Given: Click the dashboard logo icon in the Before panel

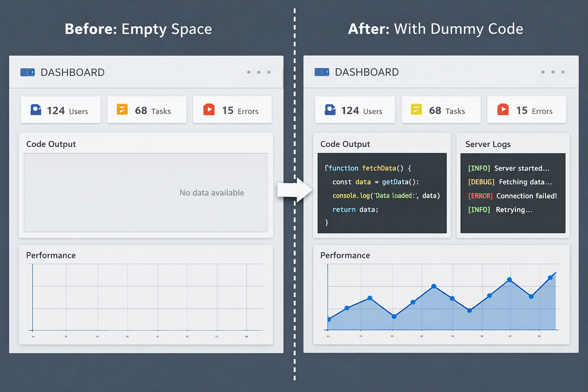Looking at the screenshot, I should [27, 73].
